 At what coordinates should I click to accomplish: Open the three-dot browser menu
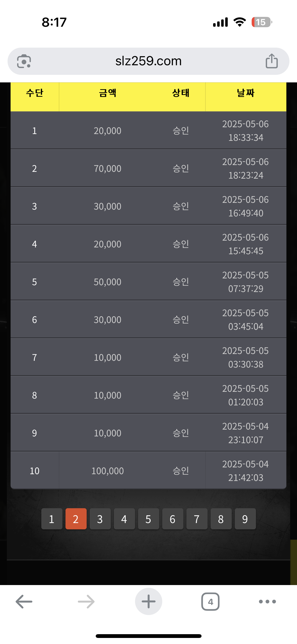[267, 601]
